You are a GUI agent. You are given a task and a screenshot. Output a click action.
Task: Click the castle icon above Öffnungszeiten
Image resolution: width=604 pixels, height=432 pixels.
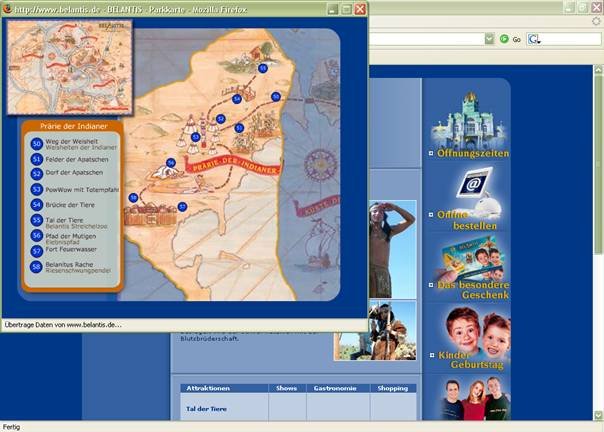468,119
